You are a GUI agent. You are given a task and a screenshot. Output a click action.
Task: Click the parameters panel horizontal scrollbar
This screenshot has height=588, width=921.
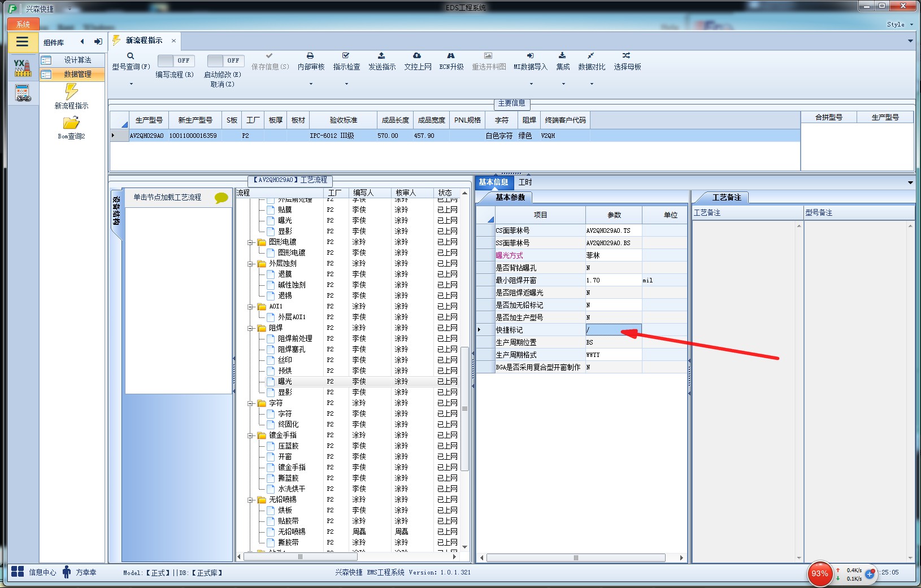576,557
